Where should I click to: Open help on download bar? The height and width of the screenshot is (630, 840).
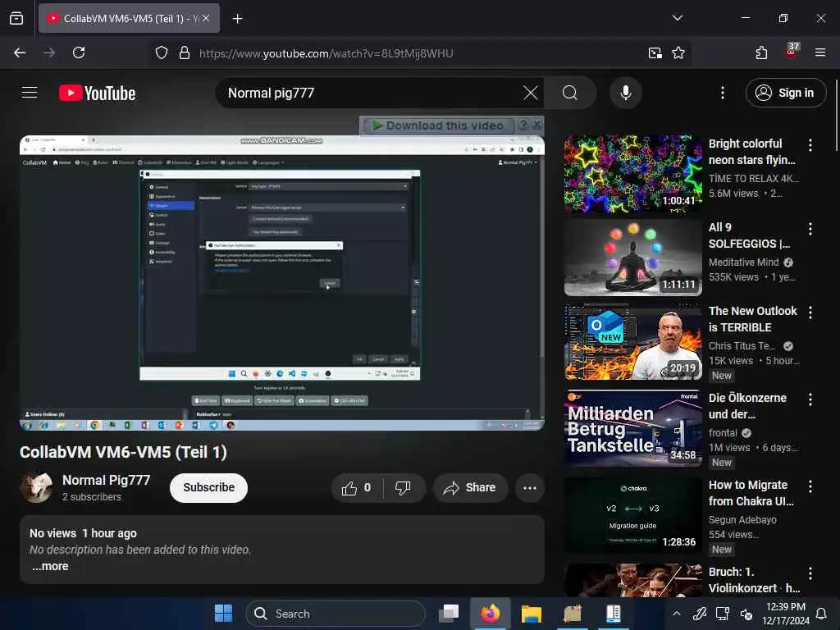pyautogui.click(x=523, y=126)
